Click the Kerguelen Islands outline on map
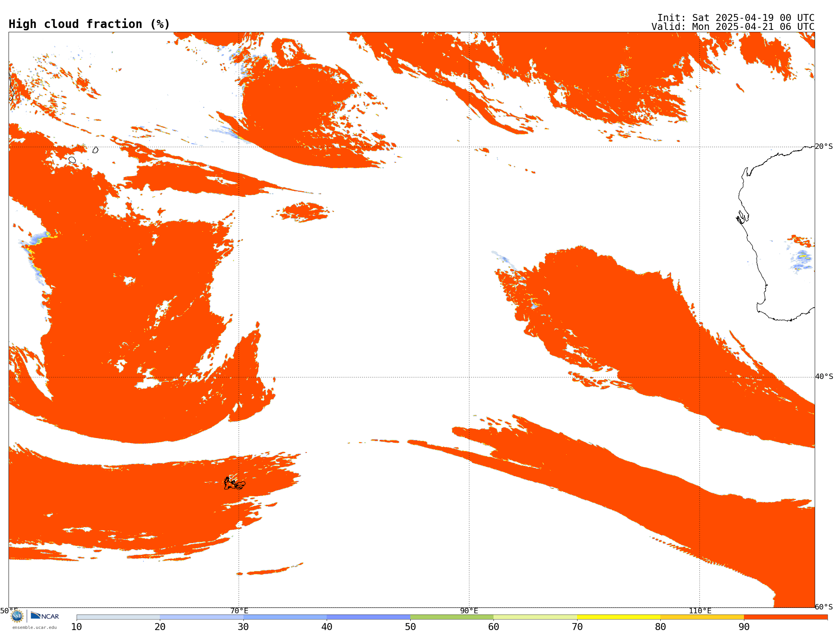Viewport: 840px width, 632px height. tap(234, 484)
